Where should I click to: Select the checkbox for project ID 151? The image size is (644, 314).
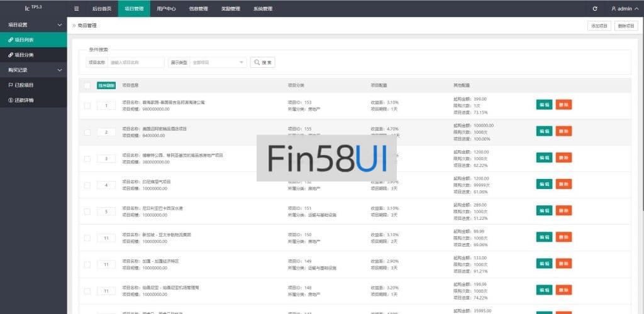click(x=87, y=211)
